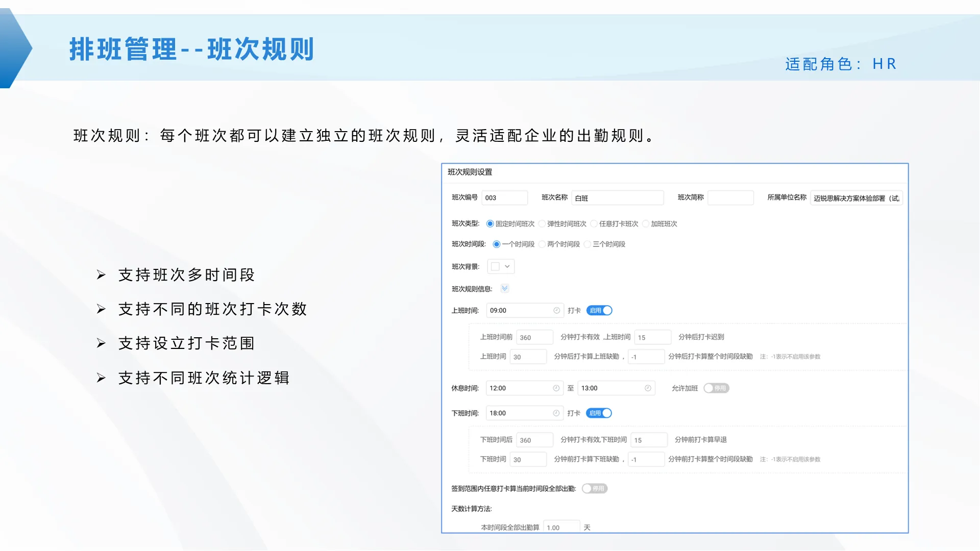
Task: Choose 一个时间段 radio option
Action: 496,244
